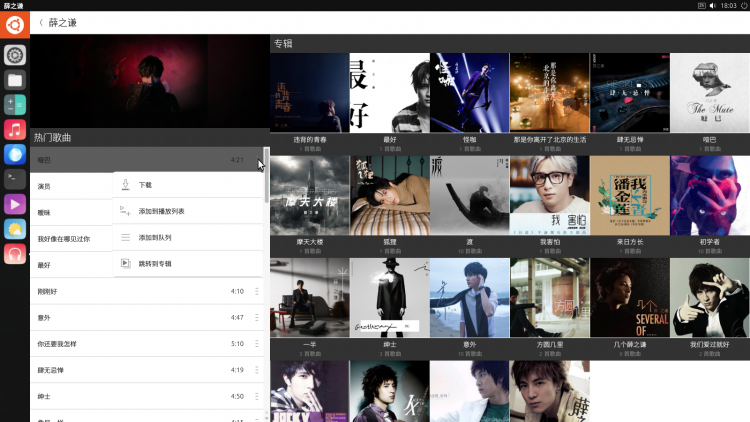The height and width of the screenshot is (422, 750).
Task: Click the album icon beside 跳转到专辑
Action: [125, 263]
